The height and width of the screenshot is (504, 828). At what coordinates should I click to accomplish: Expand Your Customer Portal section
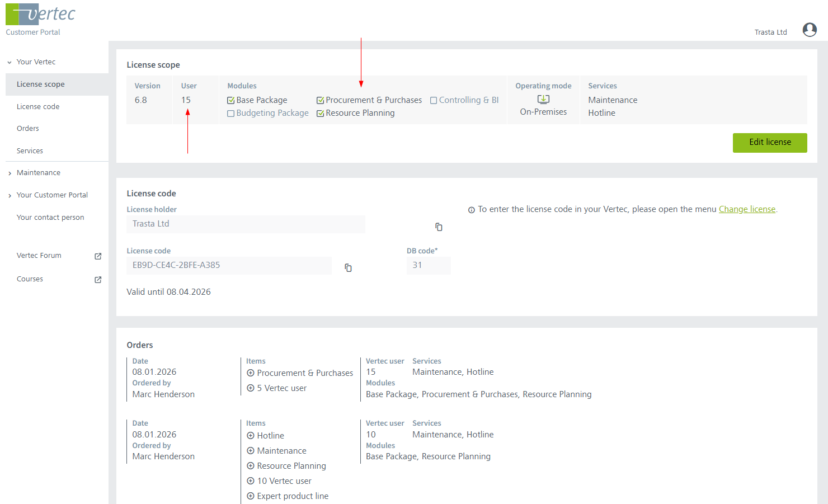pyautogui.click(x=10, y=196)
